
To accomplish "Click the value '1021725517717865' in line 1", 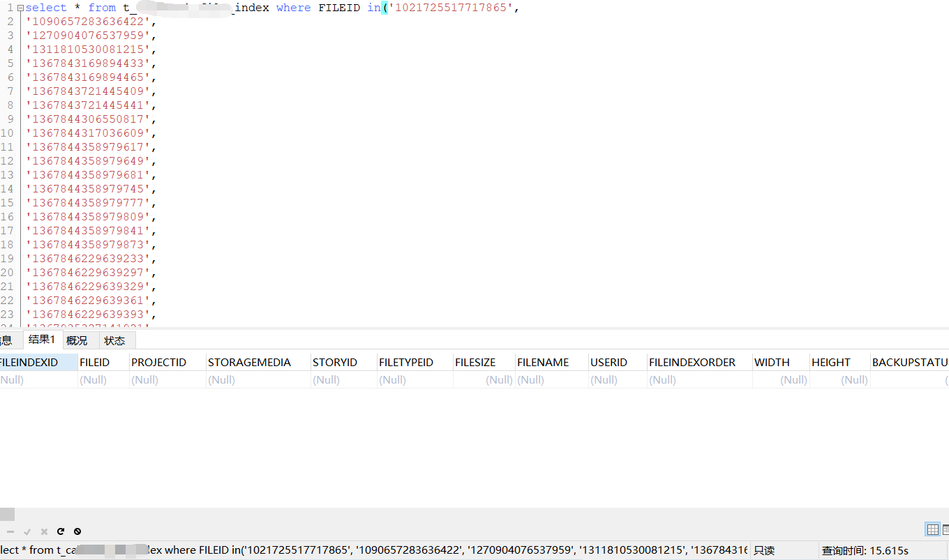I will click(x=450, y=8).
